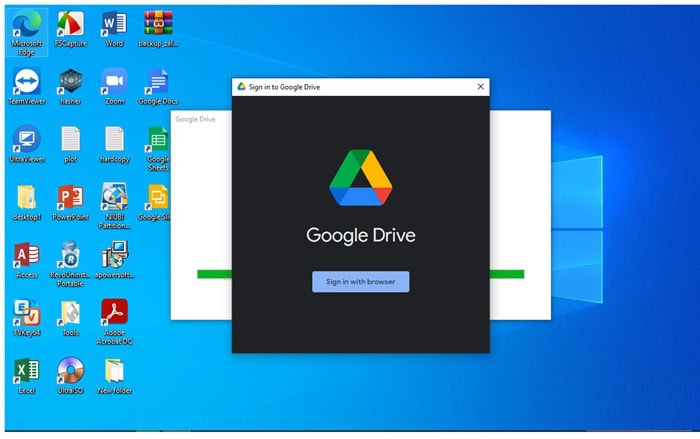Open the New folder on desktop
700x439 pixels.
(x=114, y=372)
